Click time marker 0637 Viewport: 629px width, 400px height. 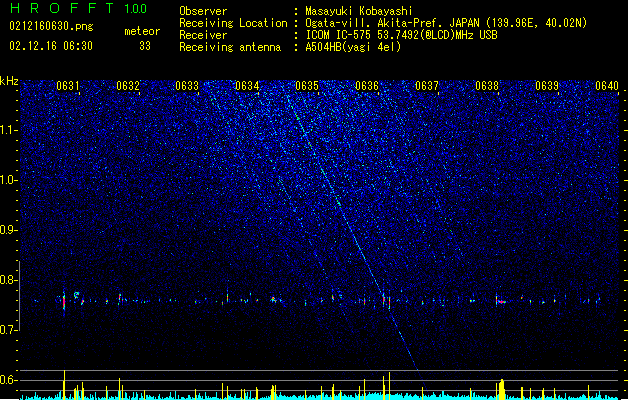coord(427,86)
